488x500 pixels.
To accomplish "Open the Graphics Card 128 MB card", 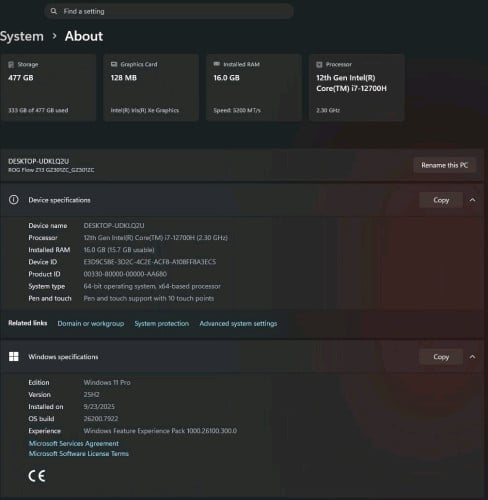I will tap(151, 87).
